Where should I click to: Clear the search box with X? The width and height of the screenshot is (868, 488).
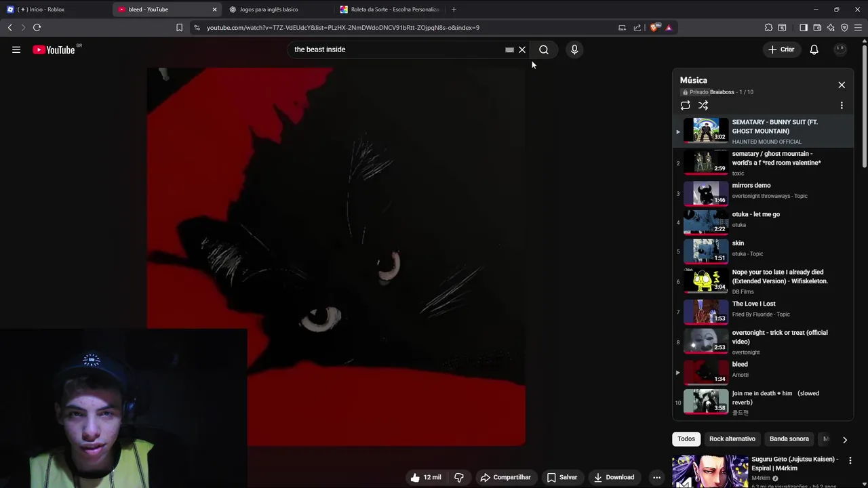[522, 49]
